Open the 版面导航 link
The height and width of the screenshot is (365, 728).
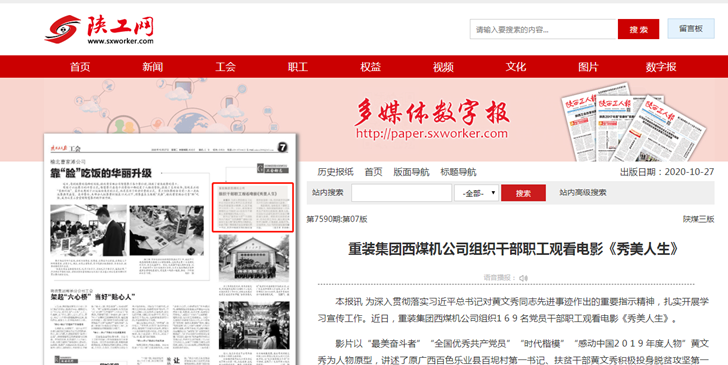coord(411,172)
